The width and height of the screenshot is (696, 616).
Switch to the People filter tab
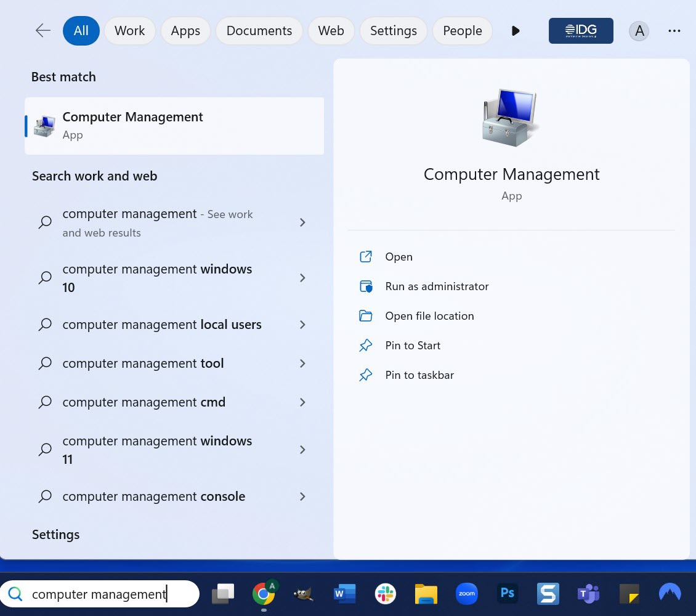(463, 31)
